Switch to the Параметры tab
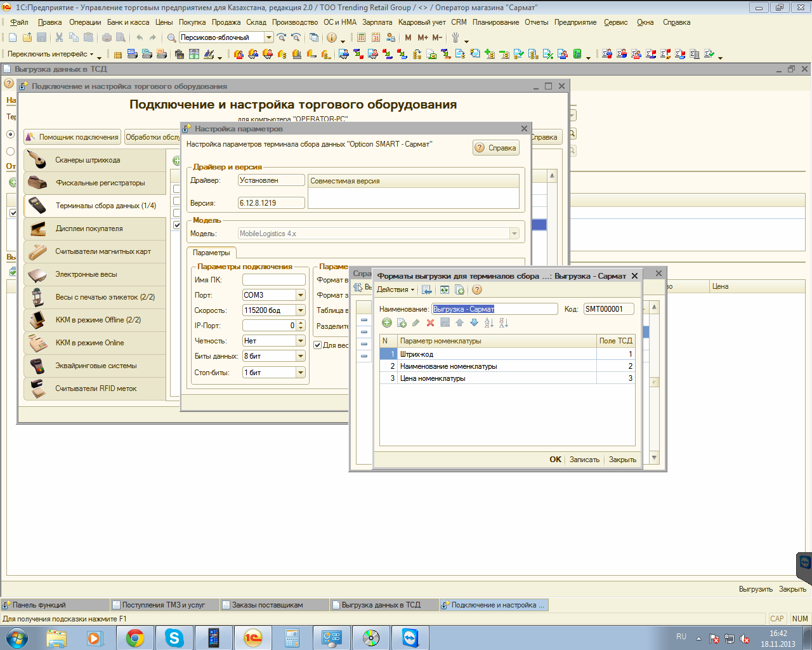 click(x=212, y=253)
